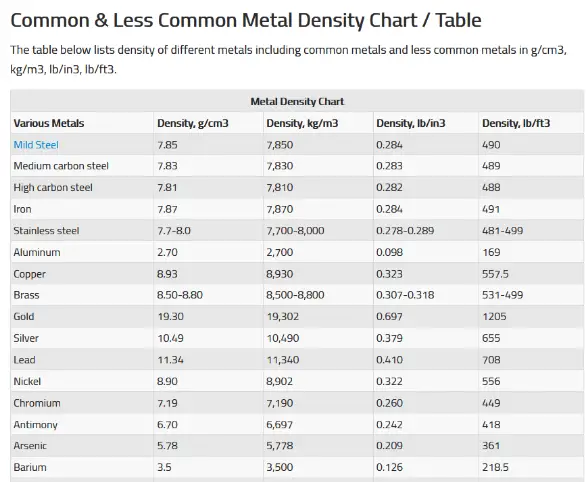The width and height of the screenshot is (587, 482).
Task: Click the Density, g/cm3 column header
Action: click(x=193, y=123)
